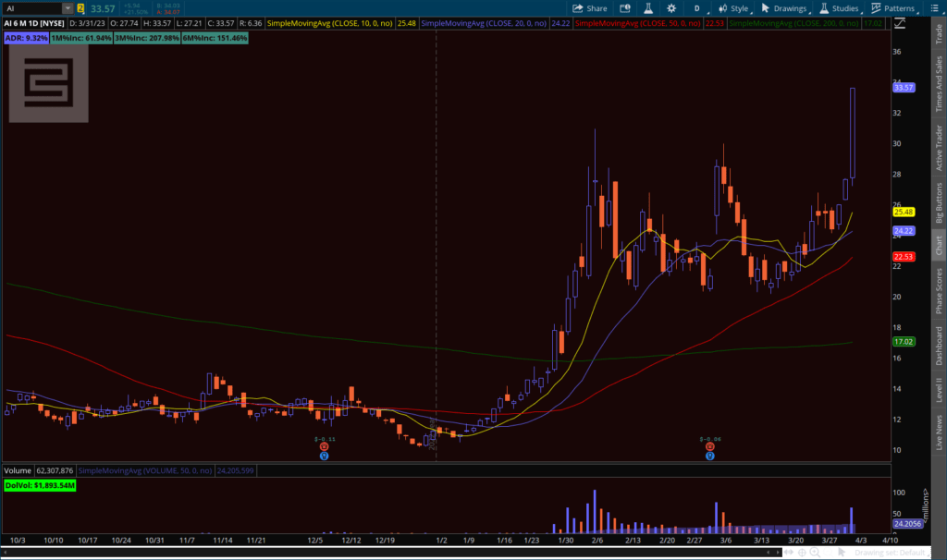Image resolution: width=947 pixels, height=560 pixels.
Task: Click the SimpleMovingAvg (CLOSE, 200, 0, no) label
Action: [794, 23]
